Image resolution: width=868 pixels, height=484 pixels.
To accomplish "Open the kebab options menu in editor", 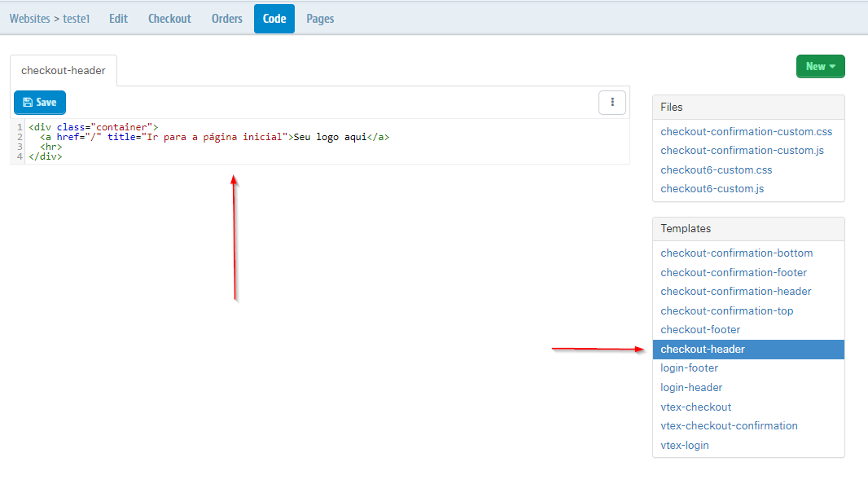I will click(x=612, y=102).
